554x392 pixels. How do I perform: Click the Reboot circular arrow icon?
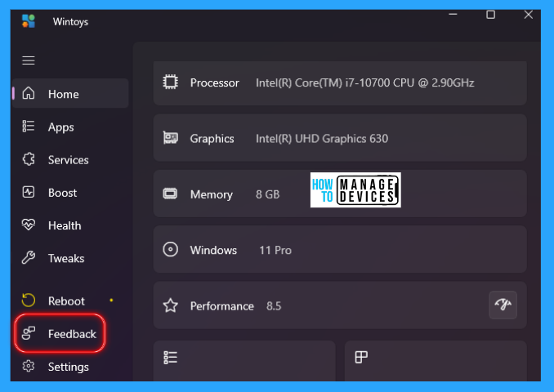(29, 301)
